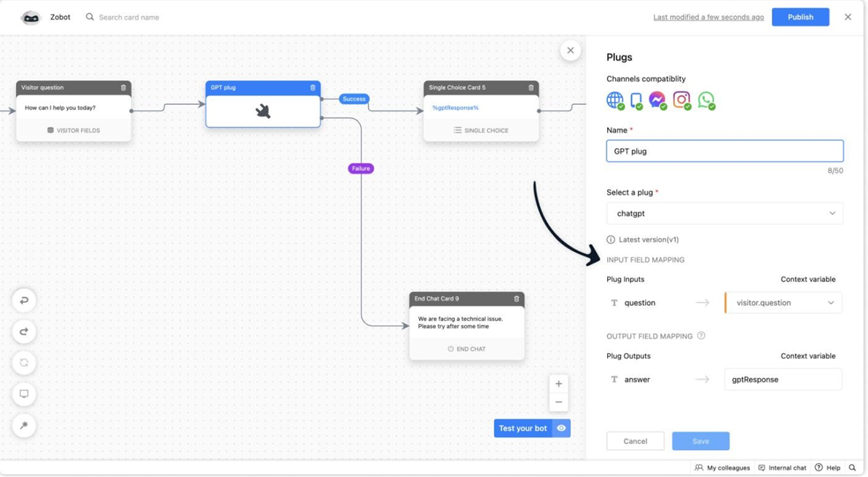Open Last modified a few seconds ago link
The width and height of the screenshot is (868, 477).
point(708,17)
